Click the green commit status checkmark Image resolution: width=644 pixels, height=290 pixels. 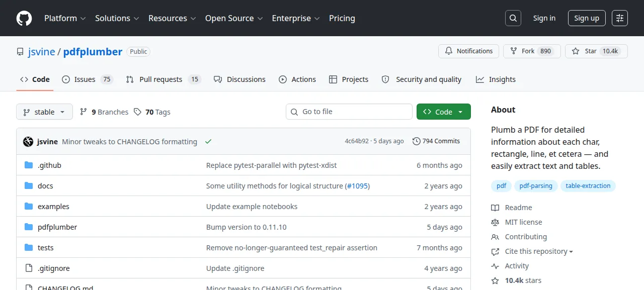coord(208,141)
